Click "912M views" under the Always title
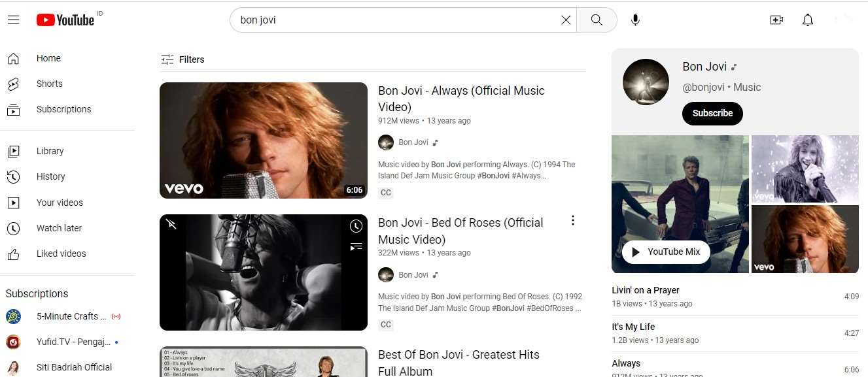 click(x=398, y=121)
